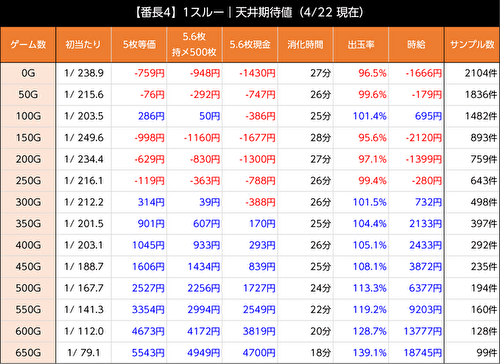Select the 500G row label
Viewport: 500px width, 364px height.
(28, 288)
